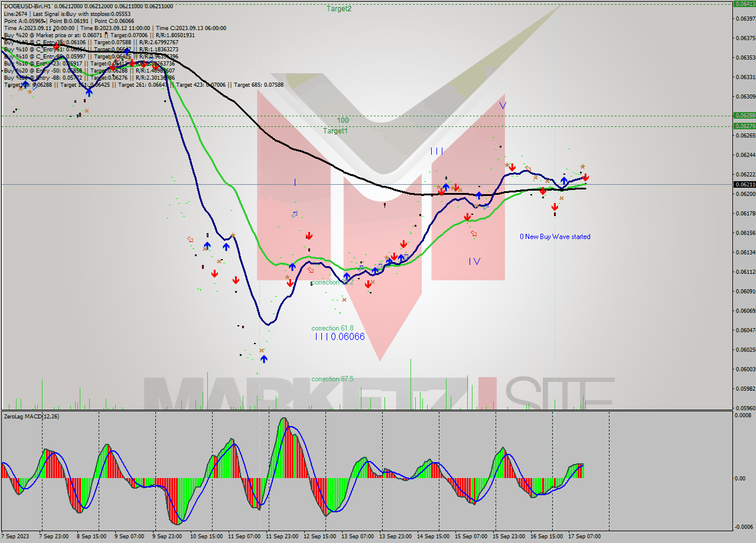The width and height of the screenshot is (756, 543).
Task: Click 0.05960 on the price axis
Action: click(x=745, y=408)
